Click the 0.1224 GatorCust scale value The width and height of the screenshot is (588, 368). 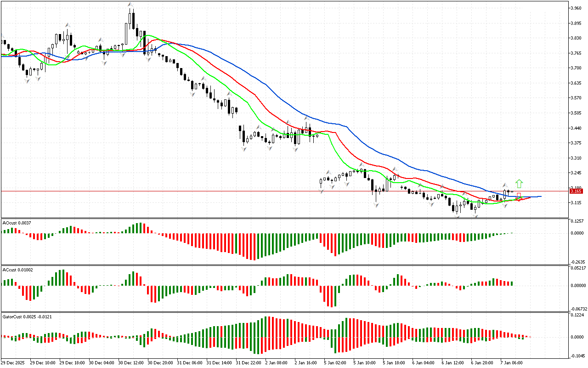click(577, 315)
